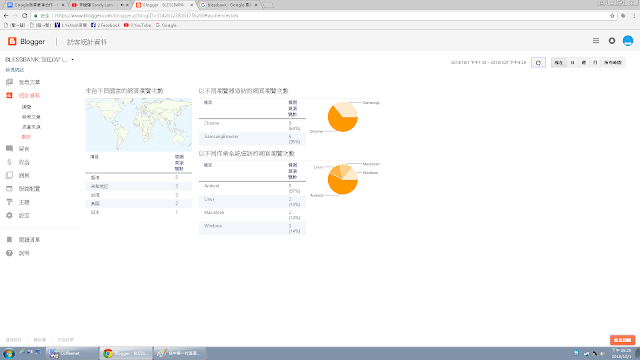Expand the BLESSBANK blog selector dropdown
This screenshot has width=640, height=360.
(72, 60)
